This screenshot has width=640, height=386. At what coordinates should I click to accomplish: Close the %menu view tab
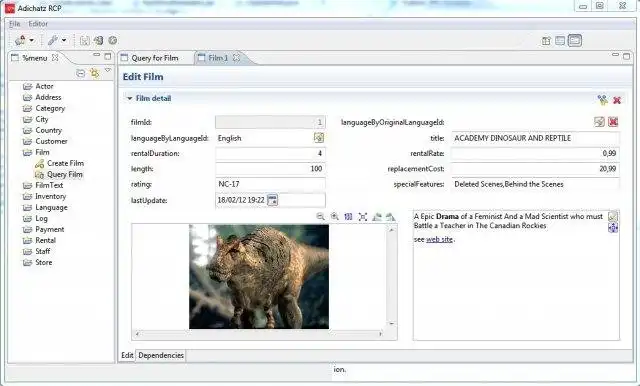coord(55,58)
